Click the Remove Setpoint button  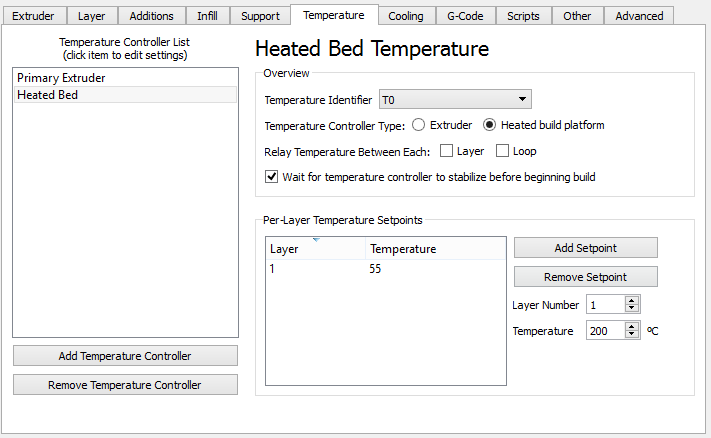(586, 277)
